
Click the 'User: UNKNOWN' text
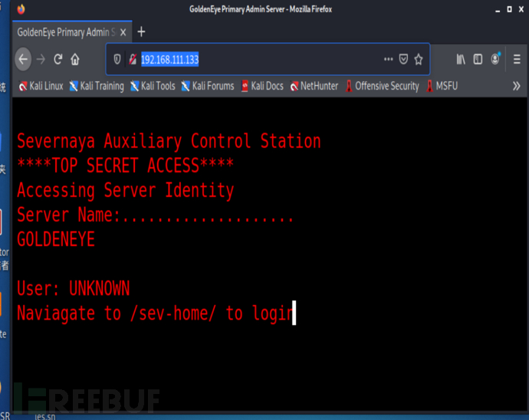pos(73,288)
